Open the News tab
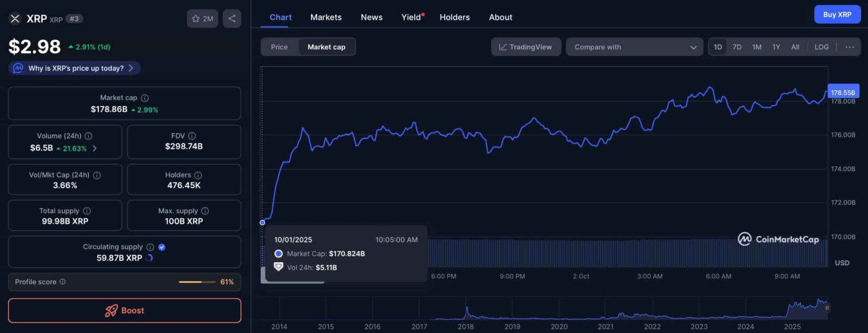 [x=371, y=17]
